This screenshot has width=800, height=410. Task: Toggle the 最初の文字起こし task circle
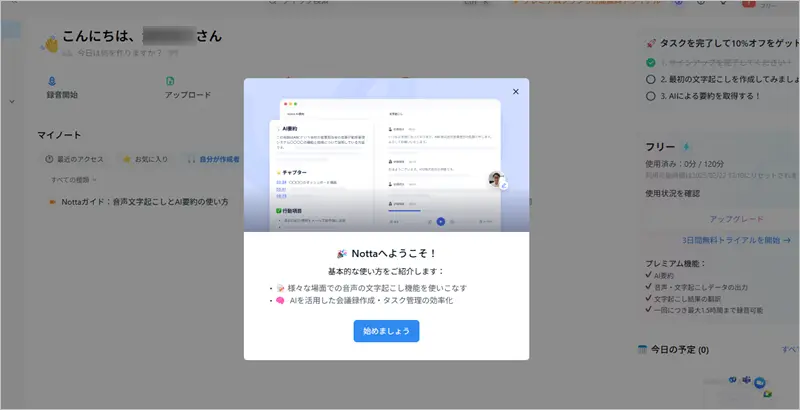(651, 80)
